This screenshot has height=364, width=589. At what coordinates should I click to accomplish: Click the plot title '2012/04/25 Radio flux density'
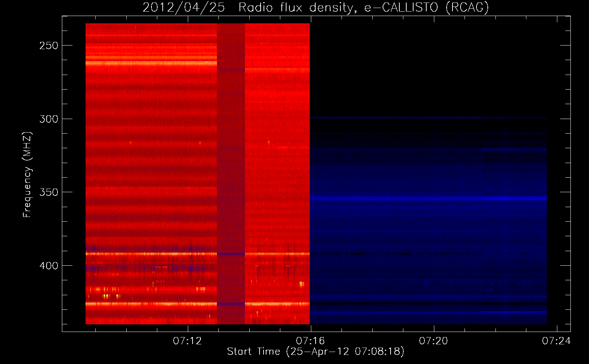316,7
